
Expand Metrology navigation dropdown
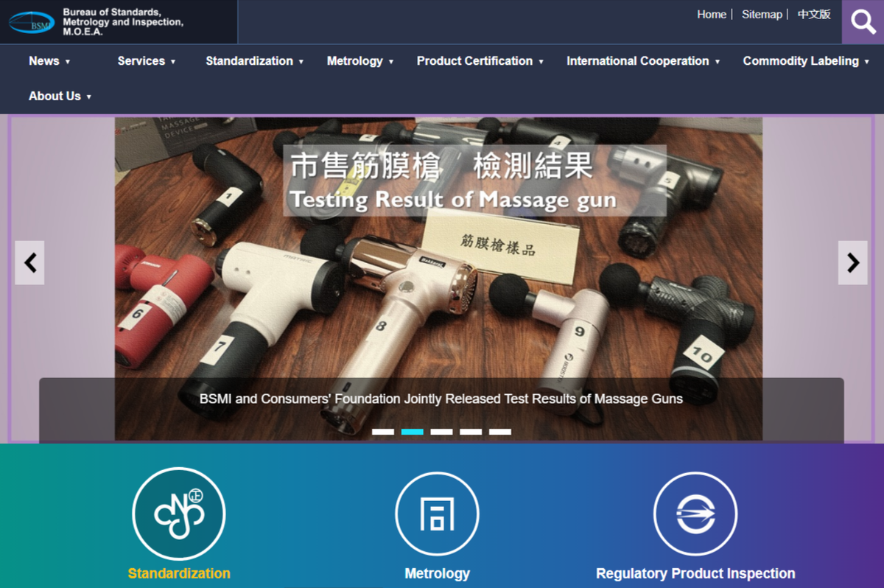(360, 61)
